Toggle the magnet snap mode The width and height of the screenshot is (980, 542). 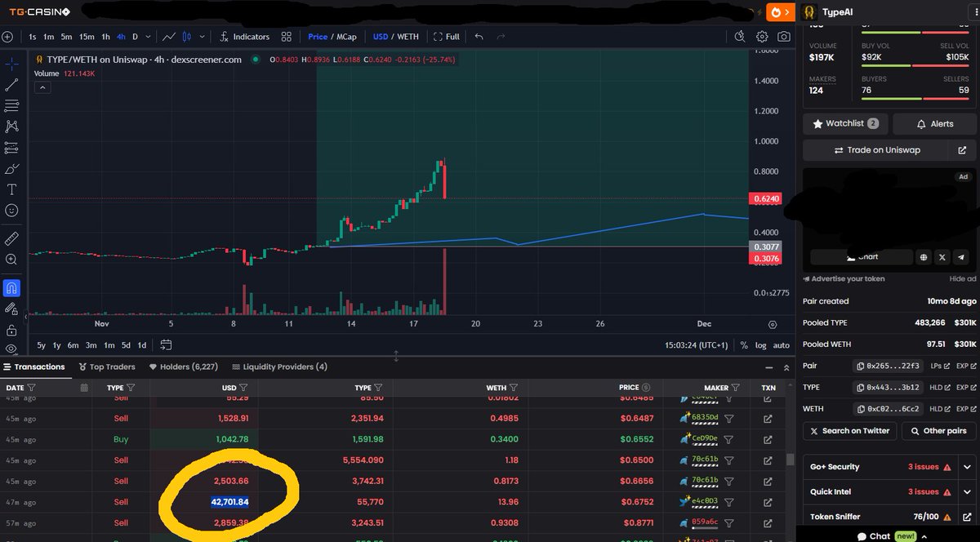tap(11, 288)
